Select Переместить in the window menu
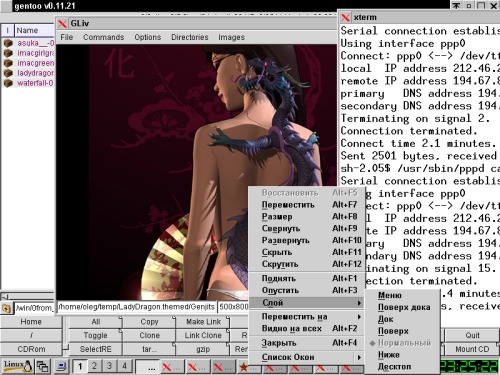 point(306,205)
